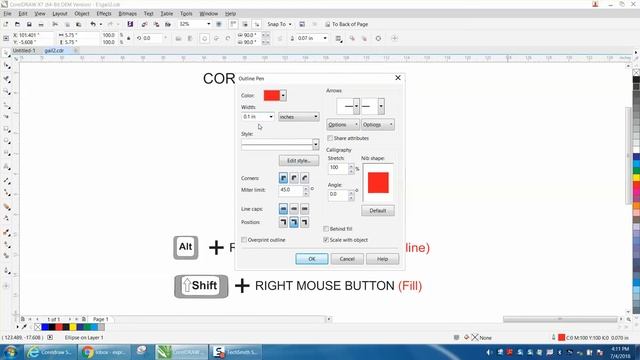The width and height of the screenshot is (640, 360).
Task: Select the outside outline position icon
Action: coord(283,222)
